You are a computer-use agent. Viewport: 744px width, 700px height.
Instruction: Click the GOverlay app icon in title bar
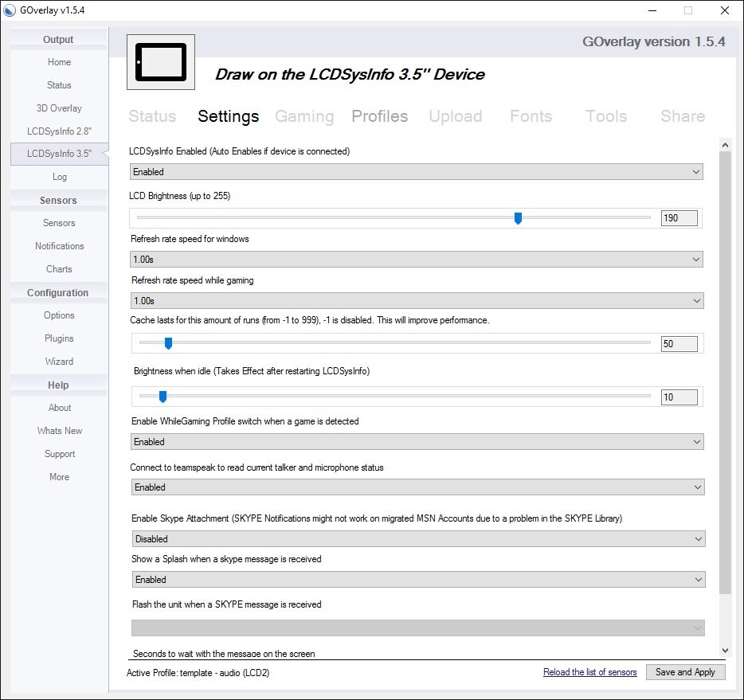coord(10,10)
